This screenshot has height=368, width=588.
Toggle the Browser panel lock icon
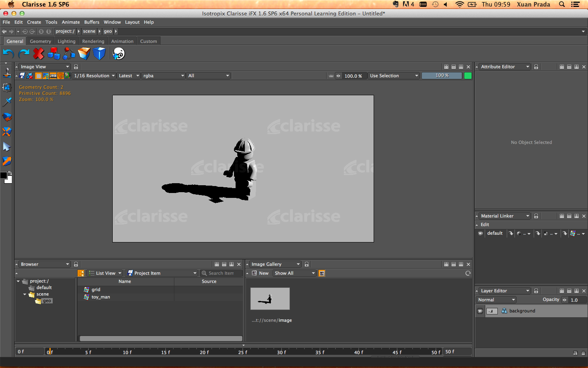(x=76, y=264)
